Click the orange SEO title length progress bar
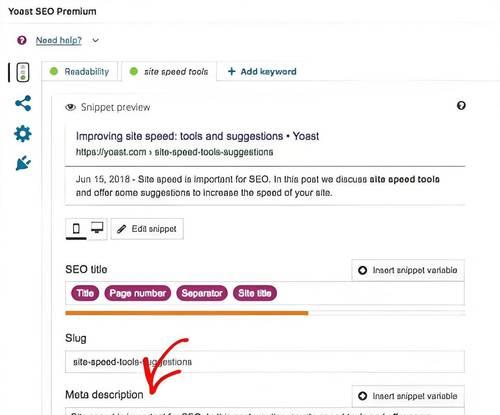Image resolution: width=500 pixels, height=415 pixels. coord(187,313)
